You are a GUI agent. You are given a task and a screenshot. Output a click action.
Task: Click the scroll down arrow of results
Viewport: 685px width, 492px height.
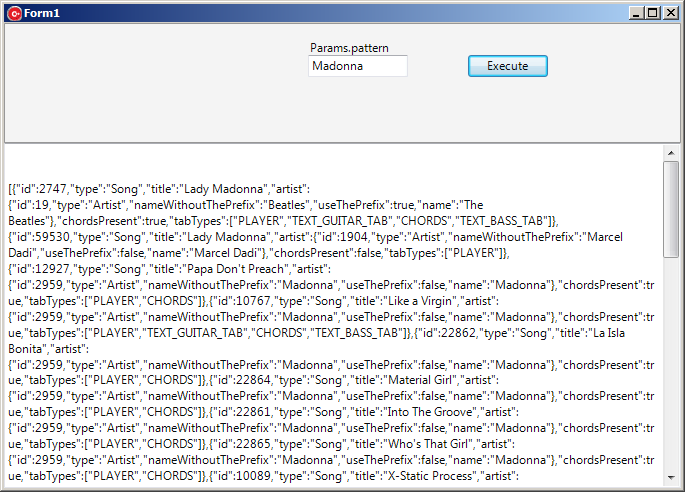pos(671,478)
